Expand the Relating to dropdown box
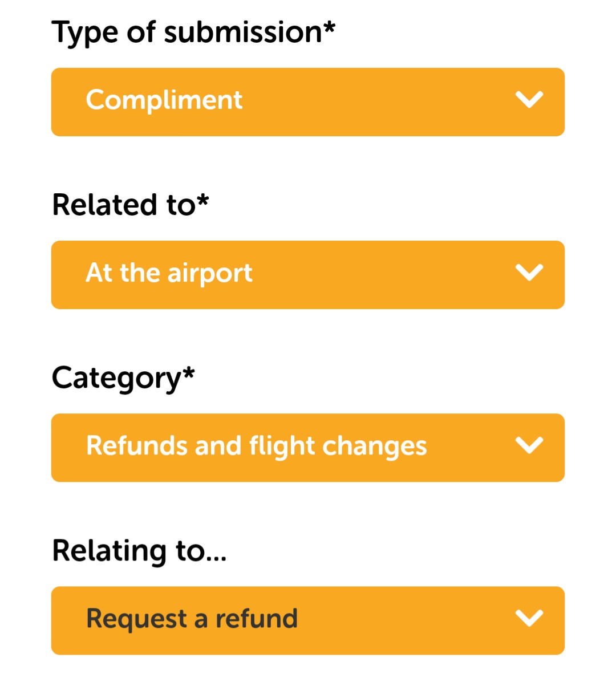The image size is (616, 682). pyautogui.click(x=308, y=620)
